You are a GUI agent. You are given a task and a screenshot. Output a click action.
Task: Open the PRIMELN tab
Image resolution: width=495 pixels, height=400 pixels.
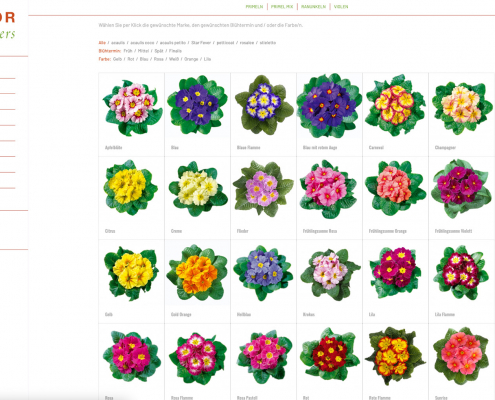pos(254,7)
